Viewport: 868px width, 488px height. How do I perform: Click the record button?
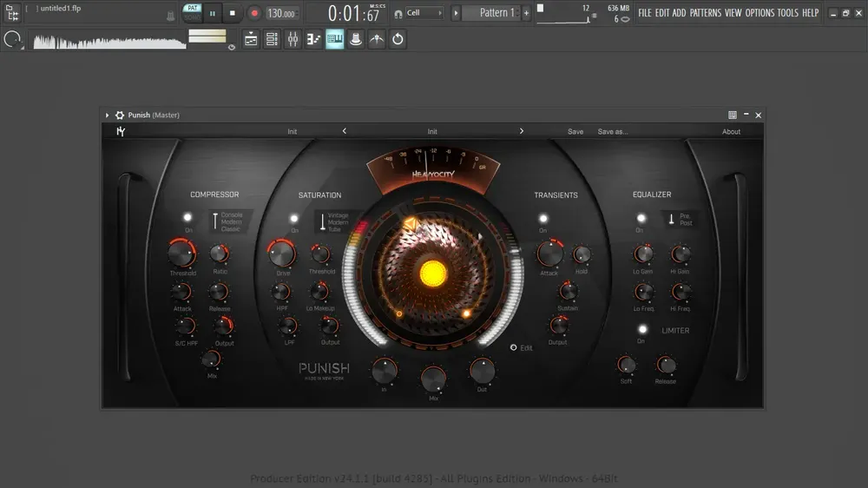[x=254, y=13]
